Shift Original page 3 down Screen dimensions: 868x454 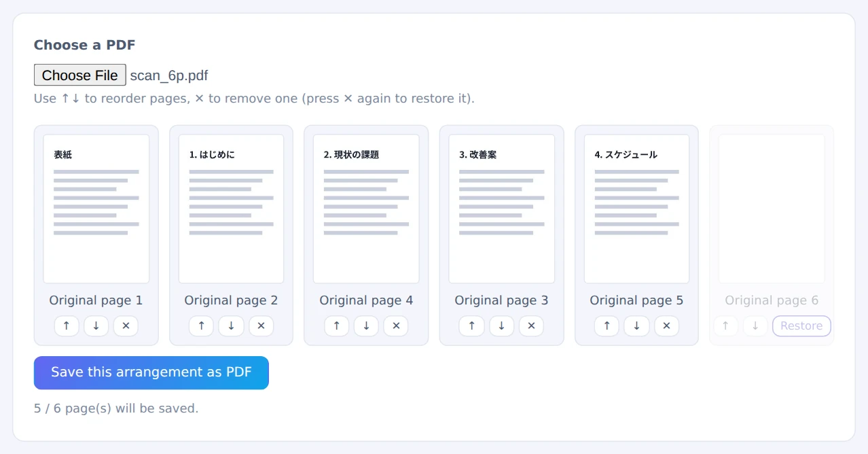[501, 326]
